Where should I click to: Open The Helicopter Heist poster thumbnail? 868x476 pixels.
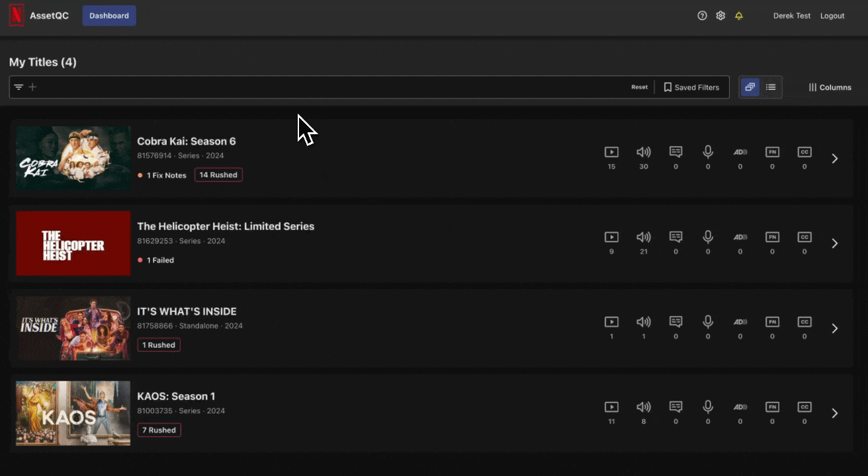coord(73,243)
